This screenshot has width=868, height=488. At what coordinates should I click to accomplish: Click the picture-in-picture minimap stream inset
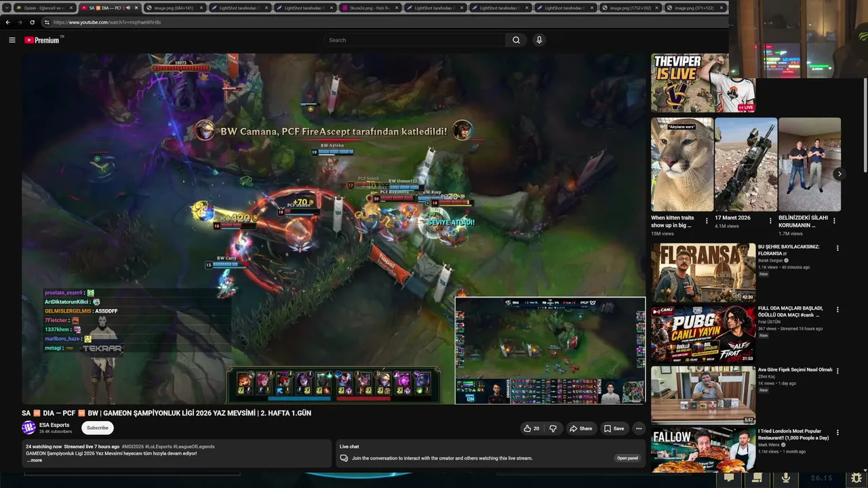(550, 350)
